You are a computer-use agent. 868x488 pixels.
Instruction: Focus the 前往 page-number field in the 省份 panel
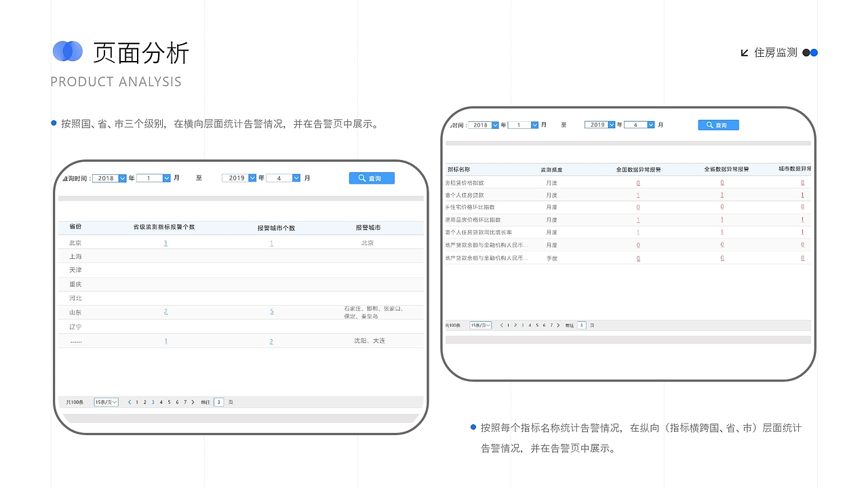coord(218,402)
